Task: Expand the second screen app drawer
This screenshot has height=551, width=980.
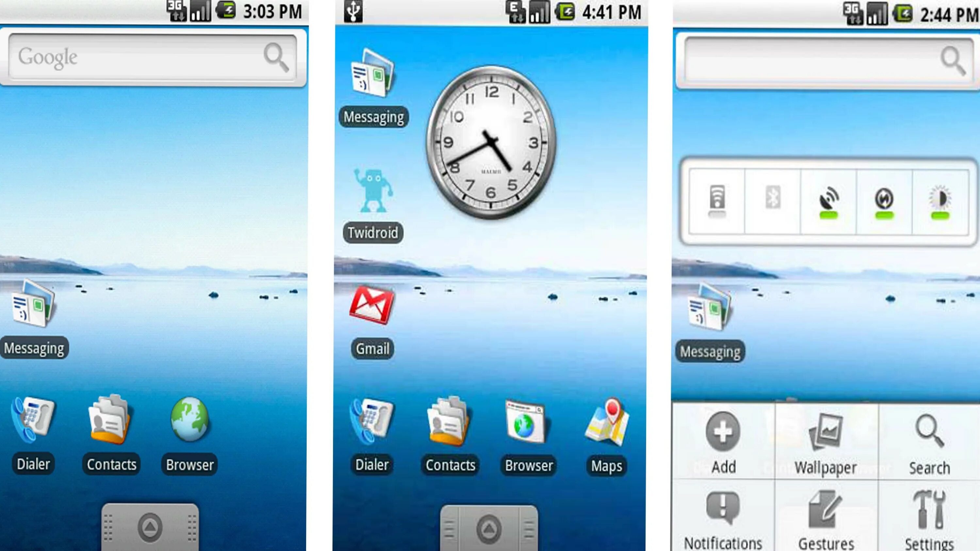Action: pyautogui.click(x=490, y=528)
